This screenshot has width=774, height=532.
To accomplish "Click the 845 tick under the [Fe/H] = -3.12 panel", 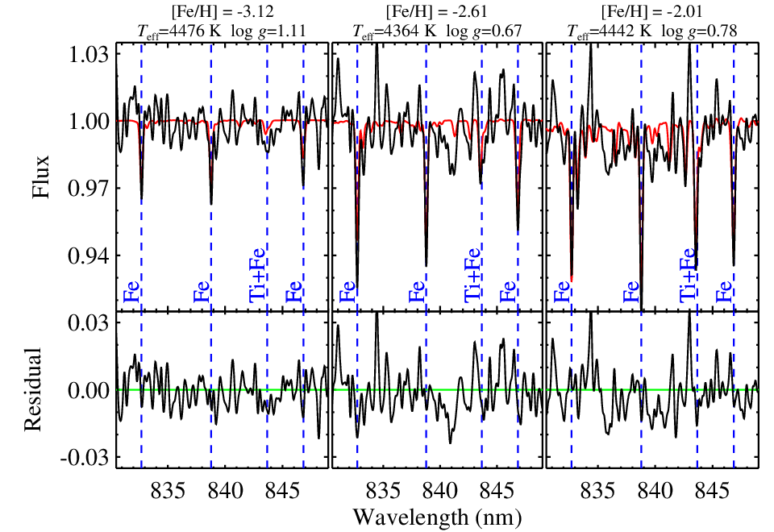I will [282, 491].
